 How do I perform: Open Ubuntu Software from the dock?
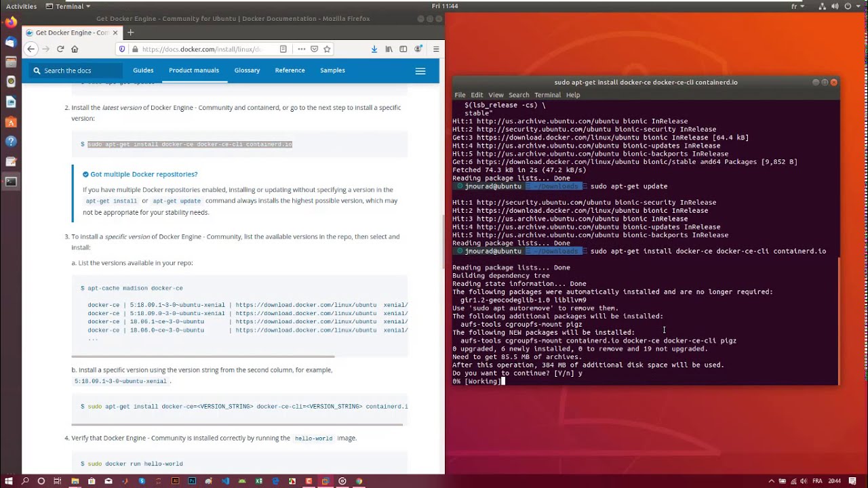(x=11, y=122)
